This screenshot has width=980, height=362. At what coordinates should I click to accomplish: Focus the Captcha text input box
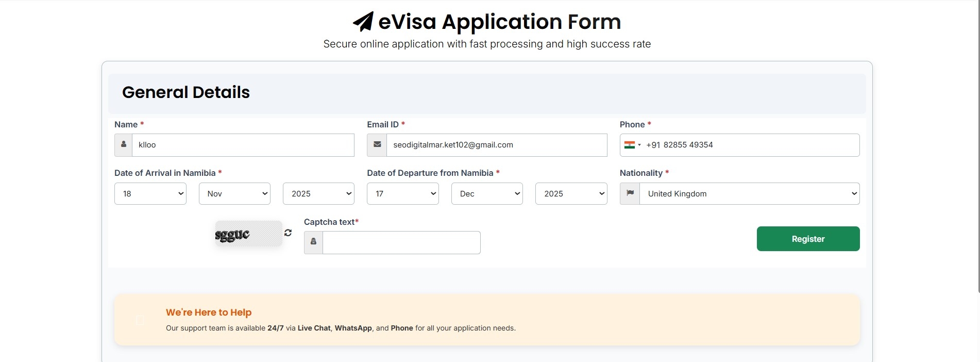tap(401, 242)
